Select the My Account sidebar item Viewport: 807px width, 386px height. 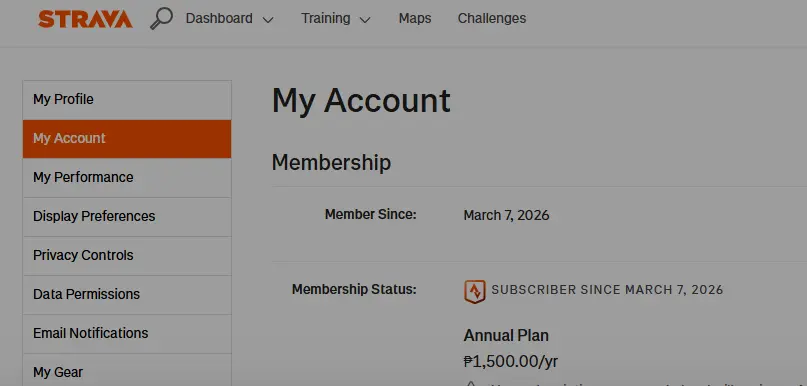coord(127,138)
